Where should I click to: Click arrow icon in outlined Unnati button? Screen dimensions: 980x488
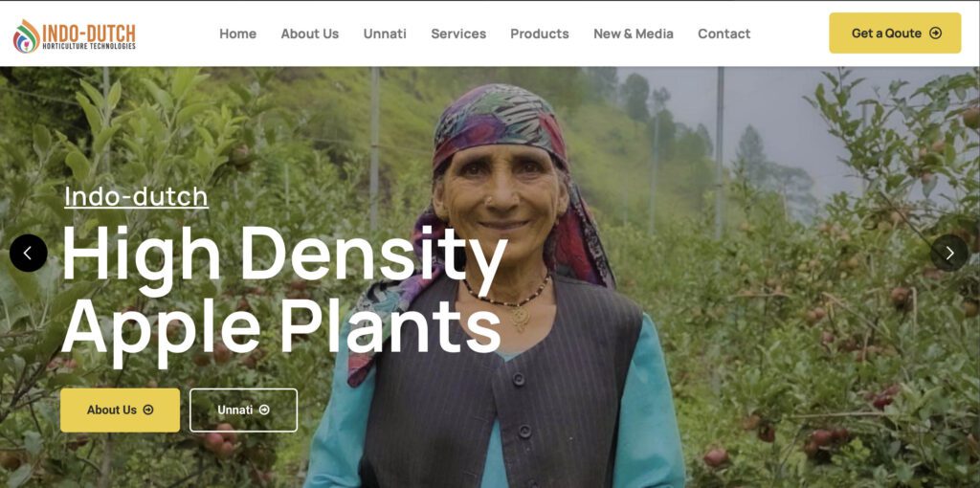[x=264, y=410]
